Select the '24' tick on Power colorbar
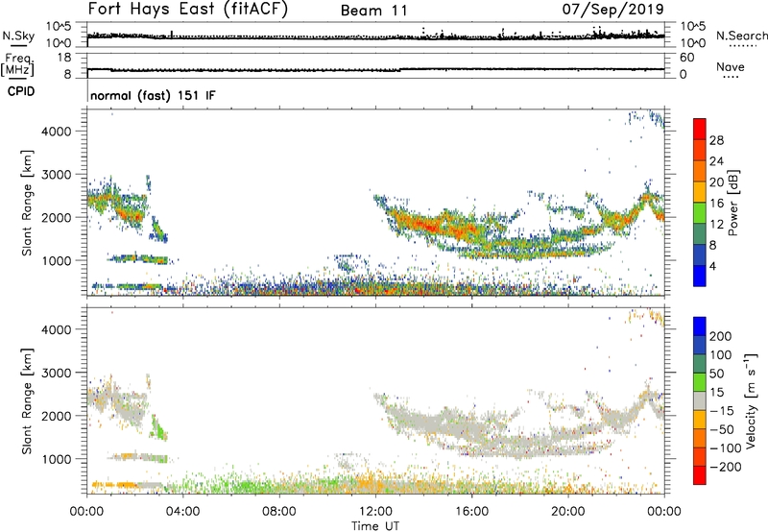The image size is (768, 532). click(716, 161)
